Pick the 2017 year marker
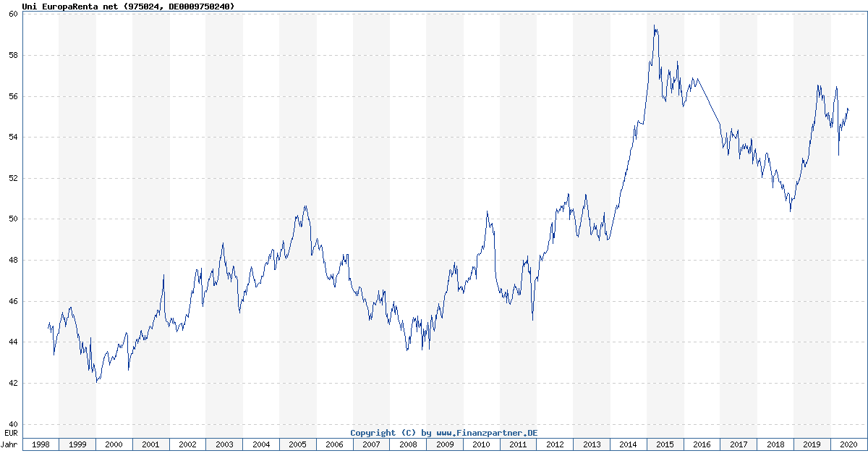 click(739, 444)
